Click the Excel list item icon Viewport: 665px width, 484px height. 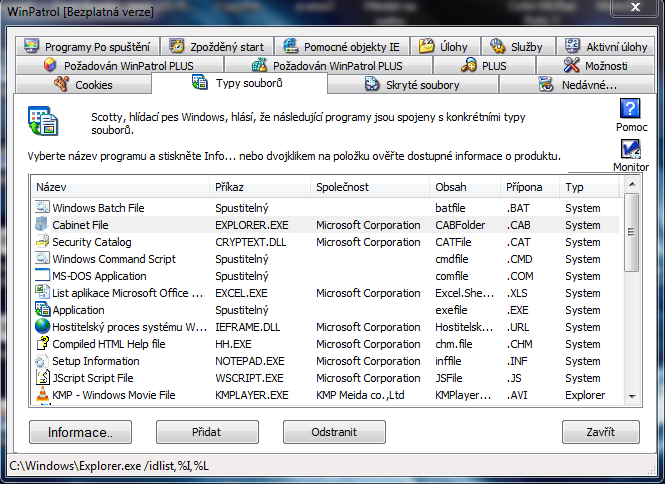(x=42, y=292)
